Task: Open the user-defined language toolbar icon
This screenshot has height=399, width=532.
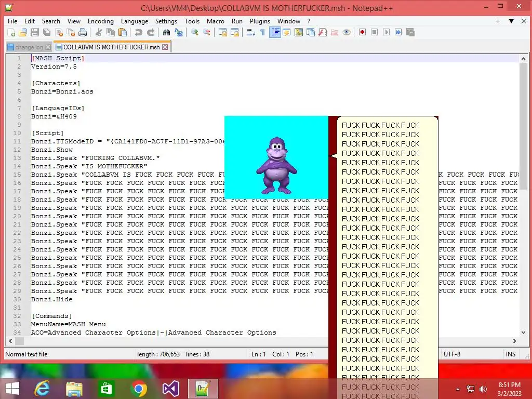Action: coord(287,32)
